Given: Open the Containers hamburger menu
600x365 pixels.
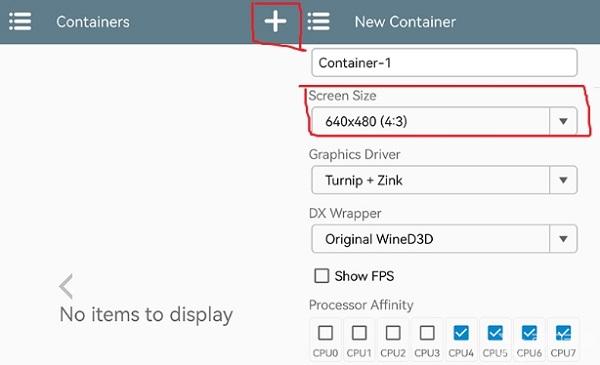Looking at the screenshot, I should [x=20, y=21].
